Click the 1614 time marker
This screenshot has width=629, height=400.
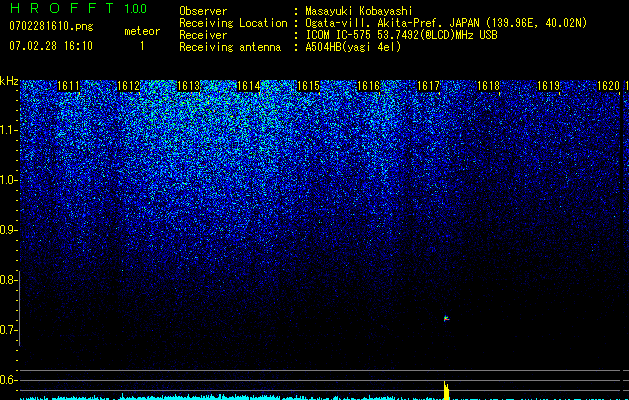(248, 86)
